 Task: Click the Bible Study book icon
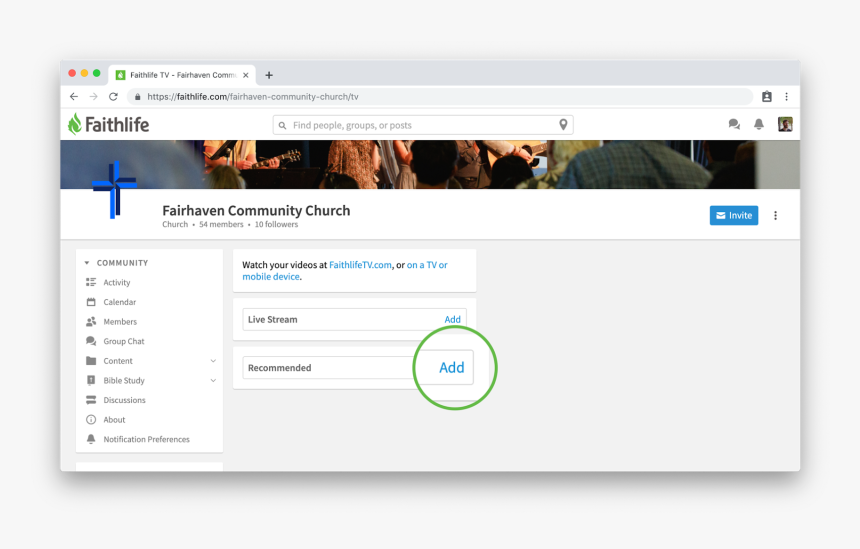tap(91, 380)
